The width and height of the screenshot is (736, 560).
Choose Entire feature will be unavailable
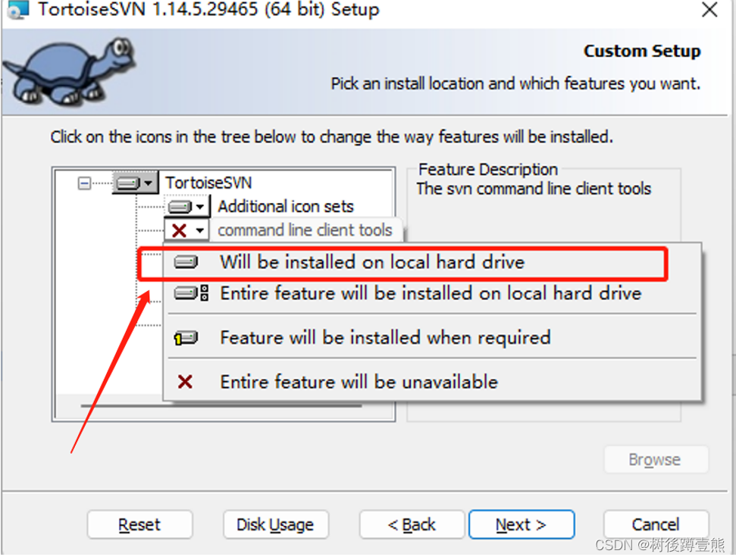pyautogui.click(x=432, y=382)
